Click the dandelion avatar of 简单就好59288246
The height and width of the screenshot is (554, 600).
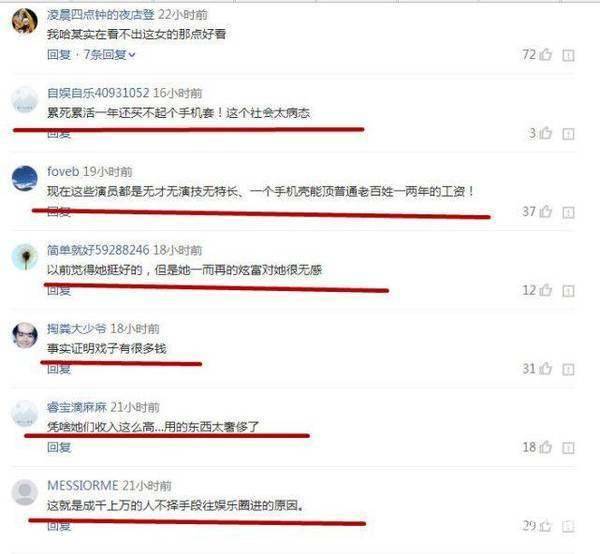click(25, 257)
